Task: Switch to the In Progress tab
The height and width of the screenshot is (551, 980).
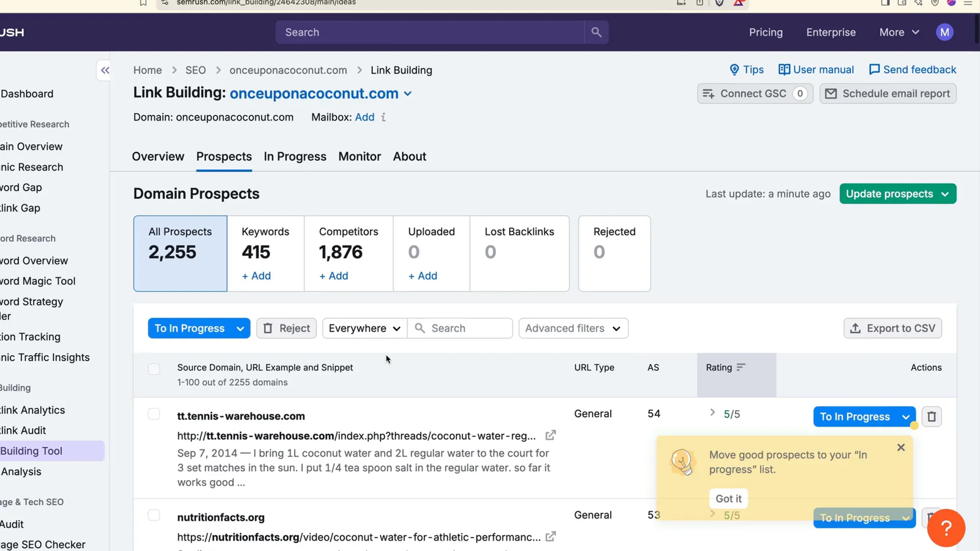Action: tap(295, 157)
